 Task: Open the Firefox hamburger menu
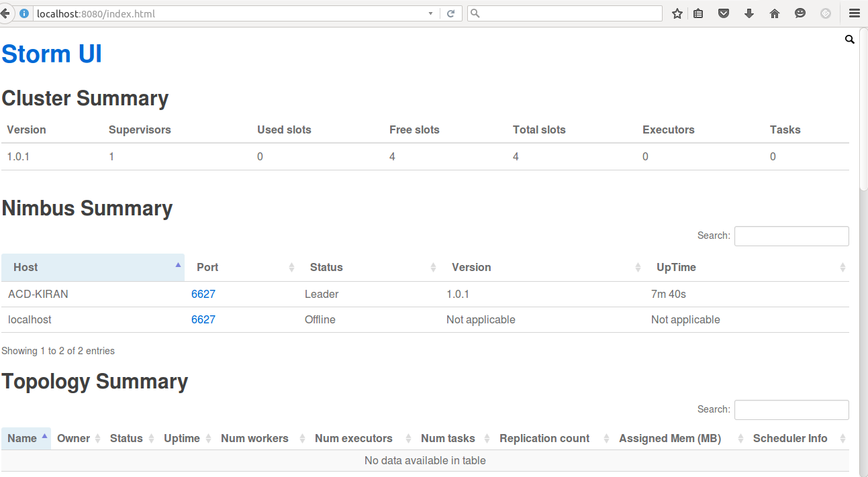point(854,13)
